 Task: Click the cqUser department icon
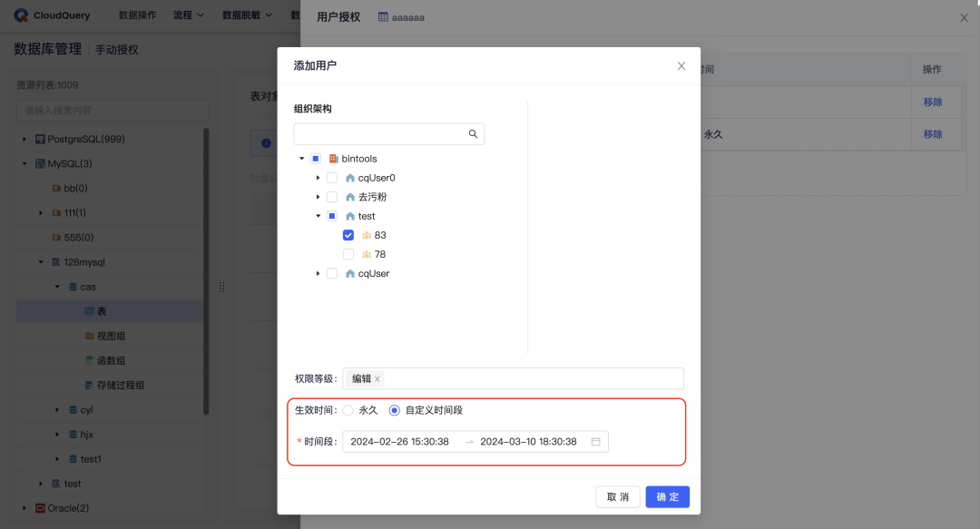pos(350,274)
